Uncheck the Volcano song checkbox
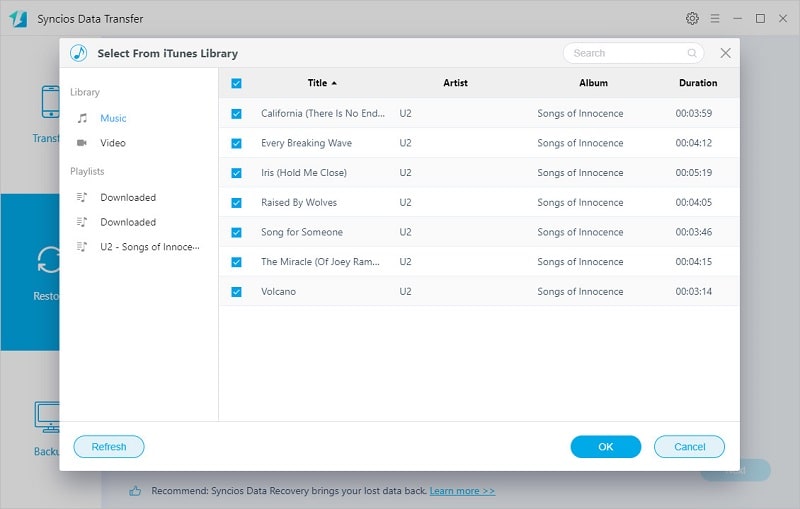 coord(236,292)
